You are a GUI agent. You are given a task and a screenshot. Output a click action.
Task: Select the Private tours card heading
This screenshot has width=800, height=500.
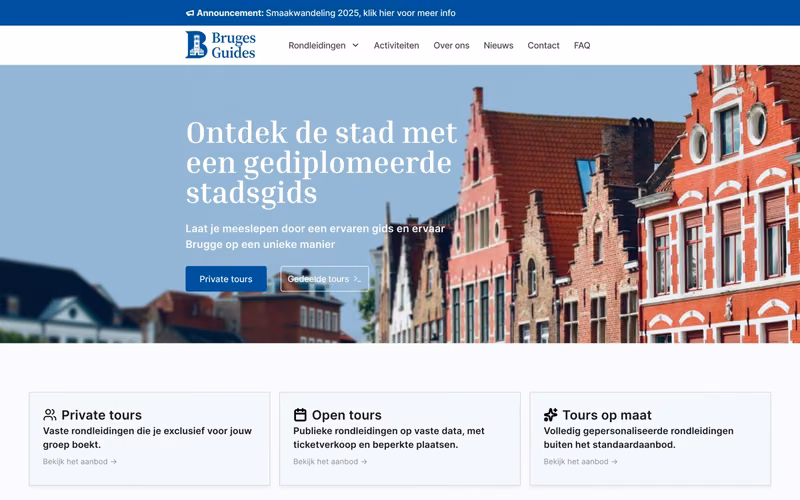[102, 415]
